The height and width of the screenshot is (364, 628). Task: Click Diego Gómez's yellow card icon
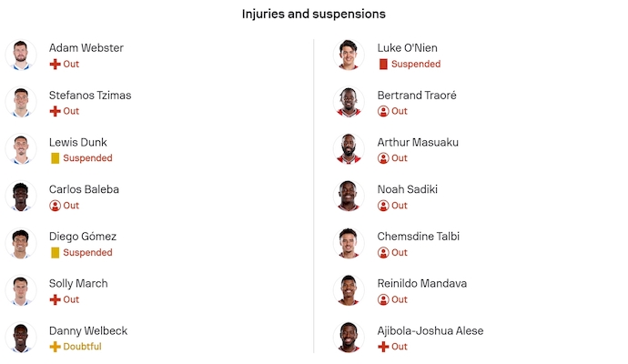pos(55,253)
